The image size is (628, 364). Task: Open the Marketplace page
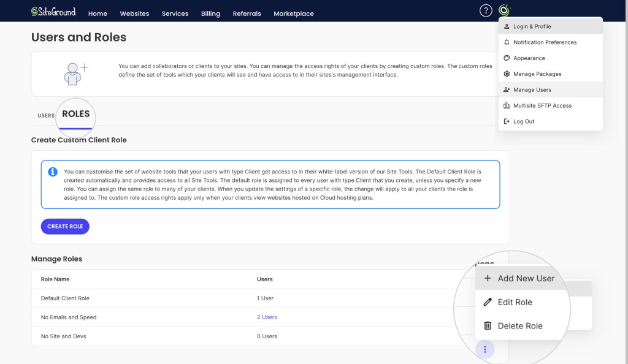[x=294, y=13]
